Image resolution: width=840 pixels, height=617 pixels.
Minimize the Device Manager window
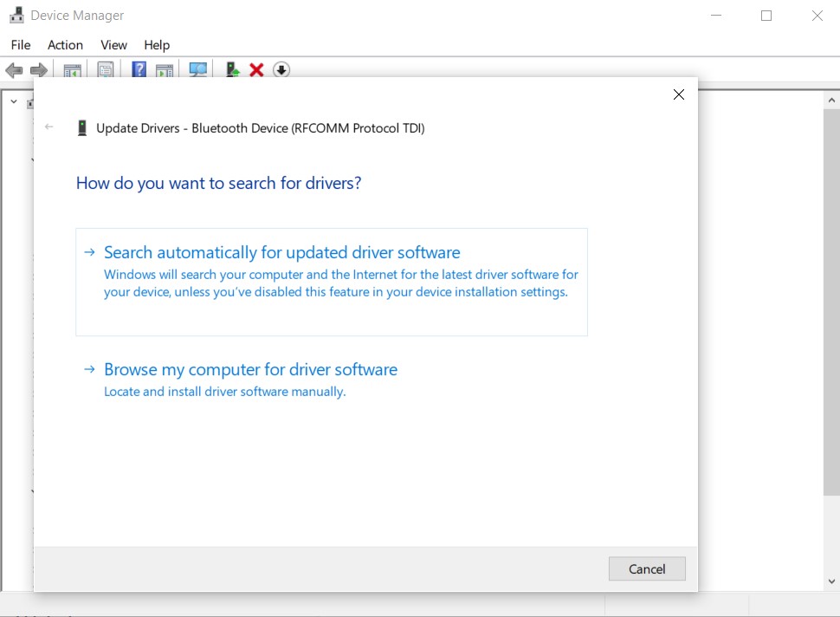click(x=716, y=16)
